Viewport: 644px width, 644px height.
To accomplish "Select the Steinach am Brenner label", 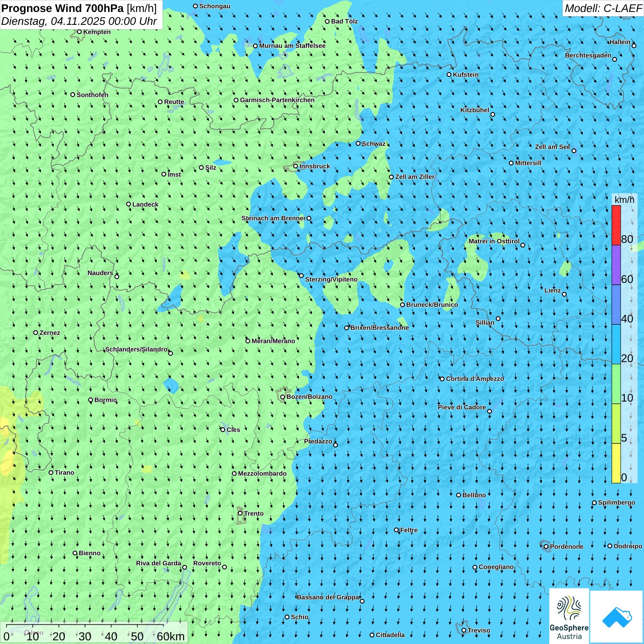I will pos(273,218).
